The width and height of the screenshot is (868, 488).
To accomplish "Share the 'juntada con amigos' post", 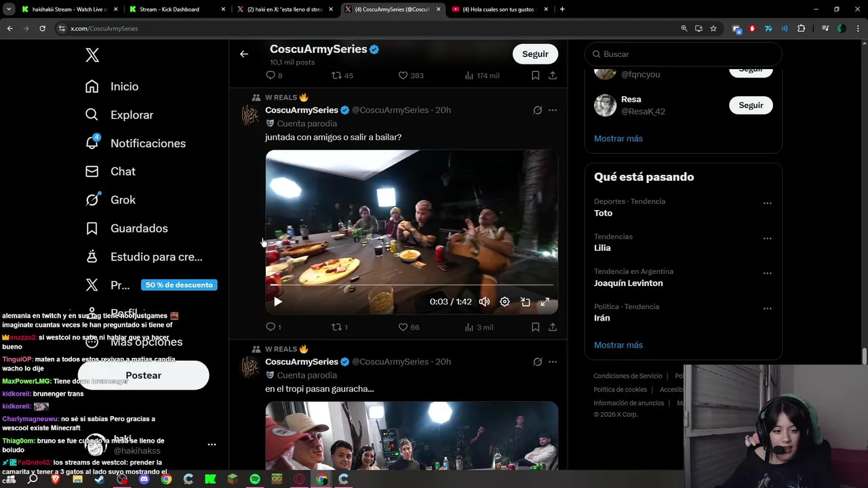I will [x=553, y=327].
